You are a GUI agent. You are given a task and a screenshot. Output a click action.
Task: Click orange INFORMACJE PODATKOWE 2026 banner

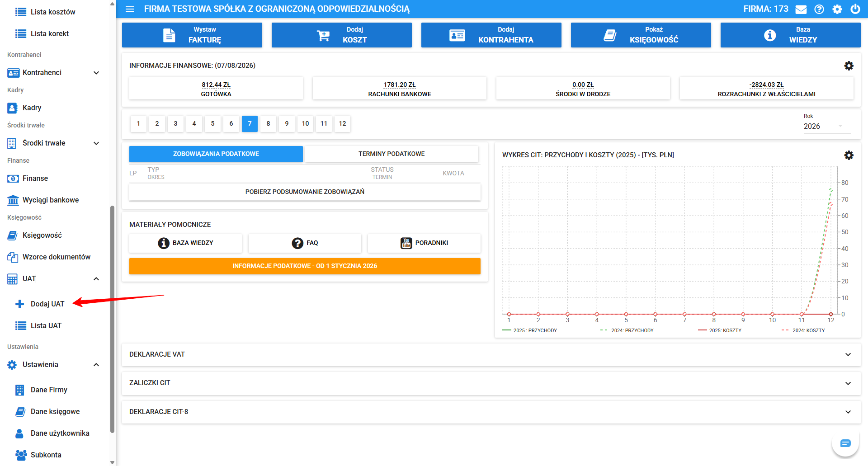pyautogui.click(x=305, y=266)
